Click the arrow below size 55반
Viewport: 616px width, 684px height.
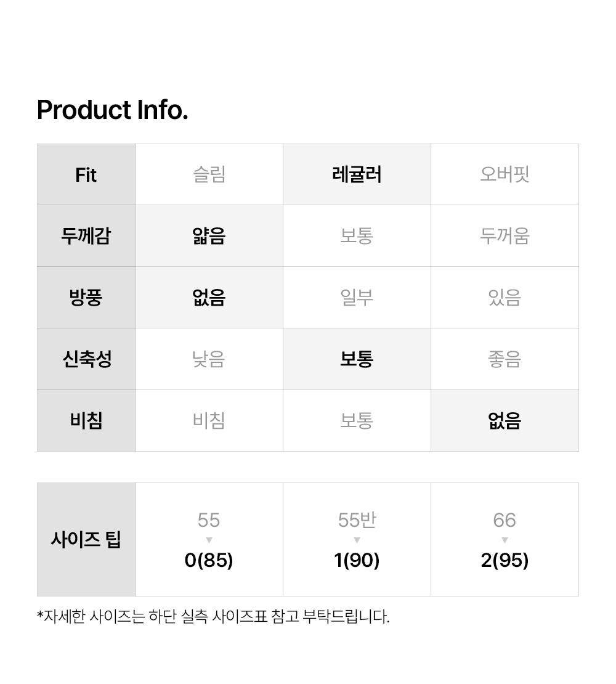coord(357,540)
